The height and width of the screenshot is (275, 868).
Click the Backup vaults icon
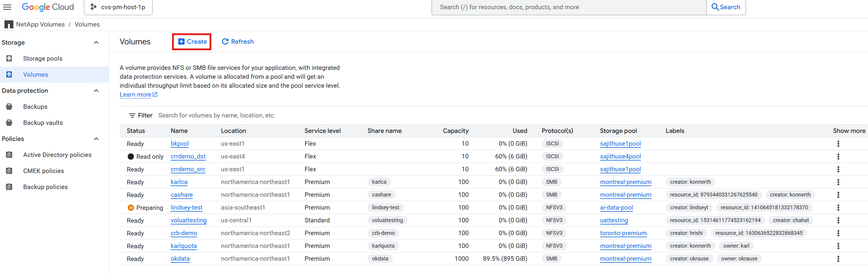click(9, 122)
